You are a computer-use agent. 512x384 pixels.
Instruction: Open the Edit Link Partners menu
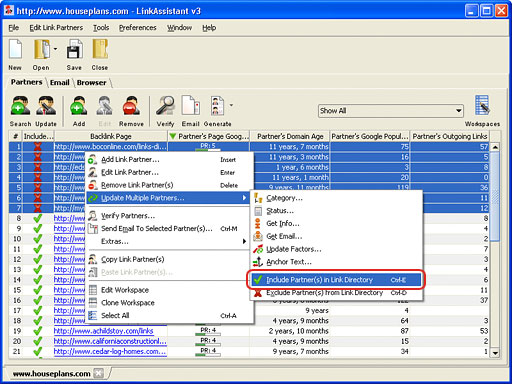pos(56,28)
